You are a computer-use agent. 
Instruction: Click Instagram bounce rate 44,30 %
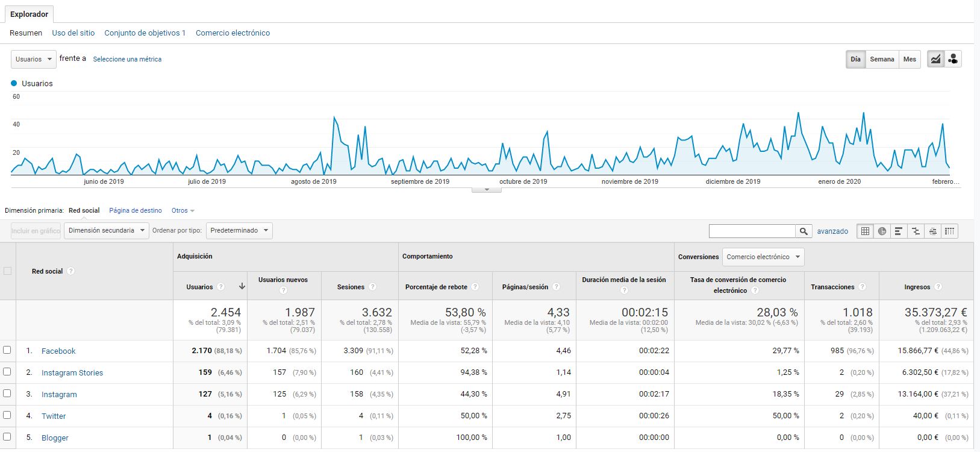pyautogui.click(x=473, y=394)
